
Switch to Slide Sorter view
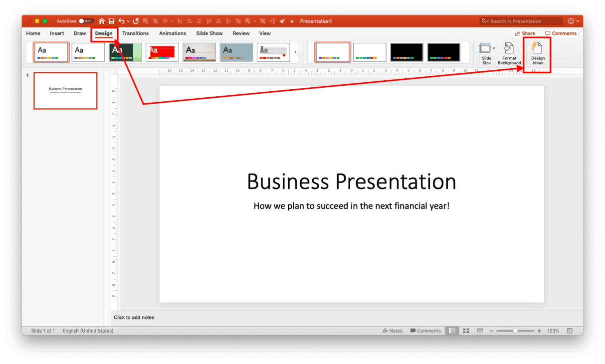click(x=465, y=330)
